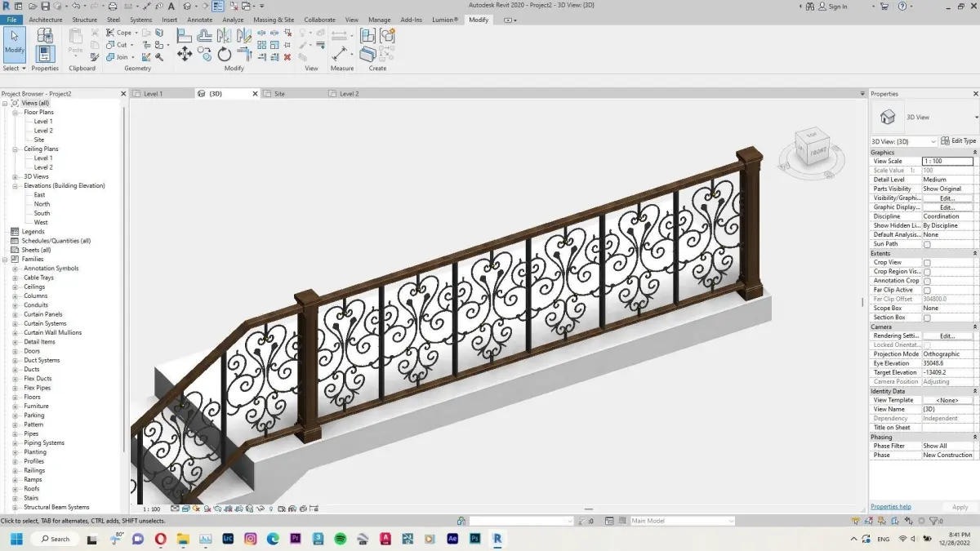Click the Align tool icon
This screenshot has height=551, width=980.
coord(185,35)
